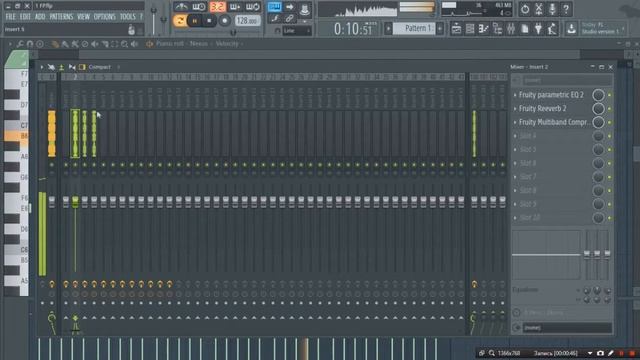The image size is (640, 360).
Task: Open the TOOLS menu
Action: click(127, 17)
